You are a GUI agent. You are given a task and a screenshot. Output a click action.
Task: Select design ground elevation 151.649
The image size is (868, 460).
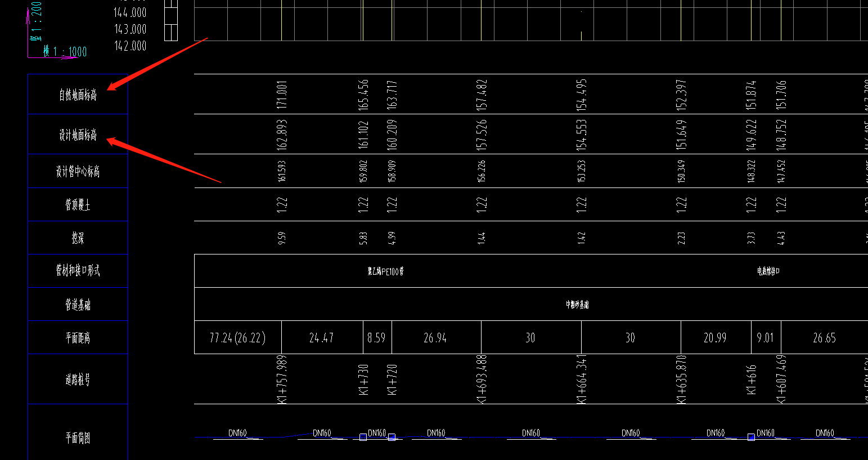click(x=681, y=135)
